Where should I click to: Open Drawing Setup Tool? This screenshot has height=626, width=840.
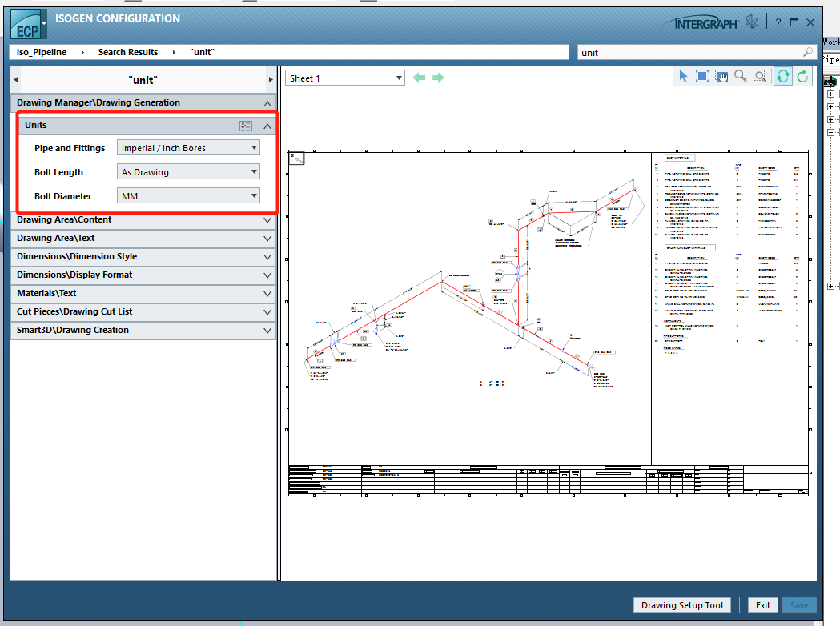682,605
